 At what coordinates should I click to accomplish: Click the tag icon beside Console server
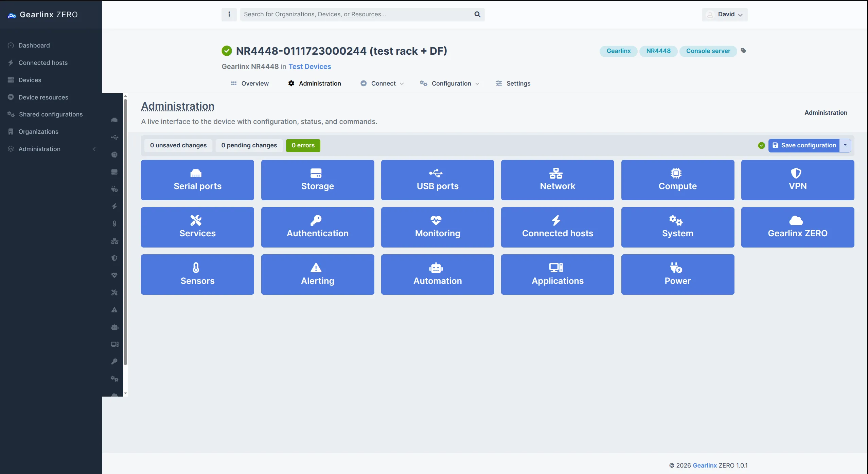tap(743, 51)
